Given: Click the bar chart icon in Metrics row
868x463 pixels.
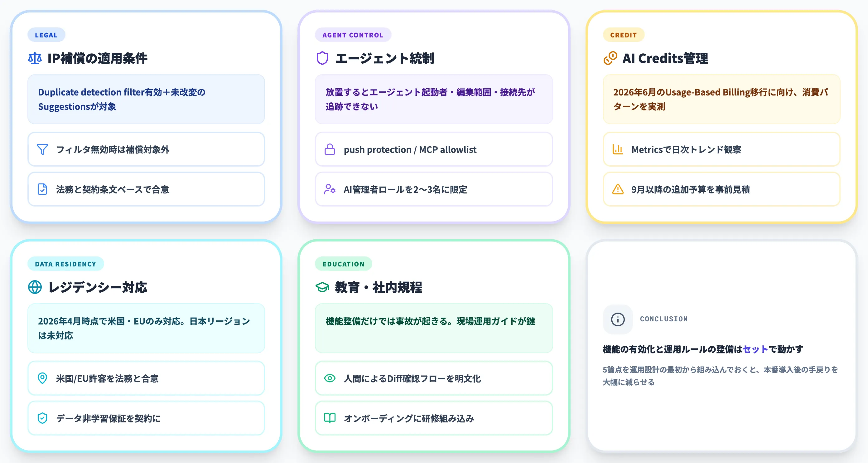Looking at the screenshot, I should [x=618, y=149].
